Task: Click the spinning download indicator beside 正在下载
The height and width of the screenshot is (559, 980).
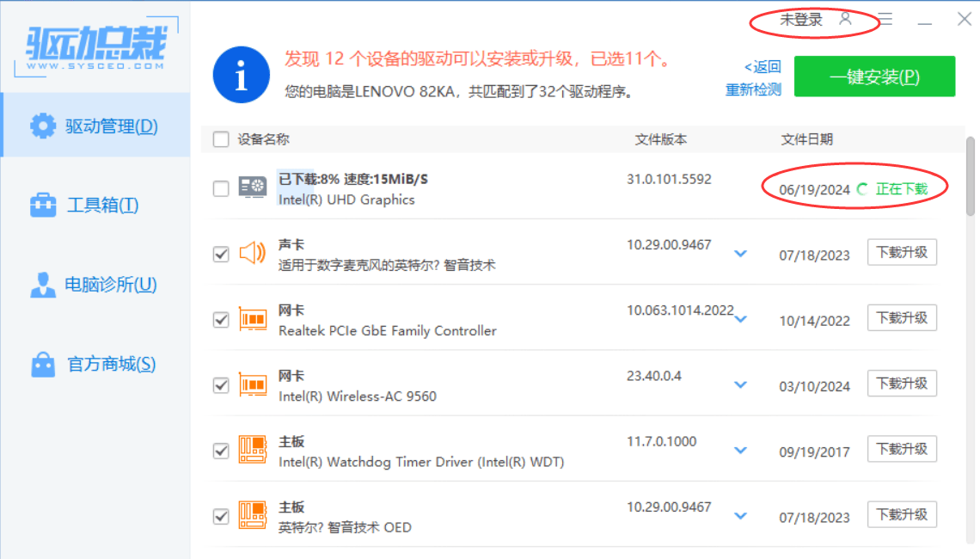Action: pyautogui.click(x=862, y=189)
